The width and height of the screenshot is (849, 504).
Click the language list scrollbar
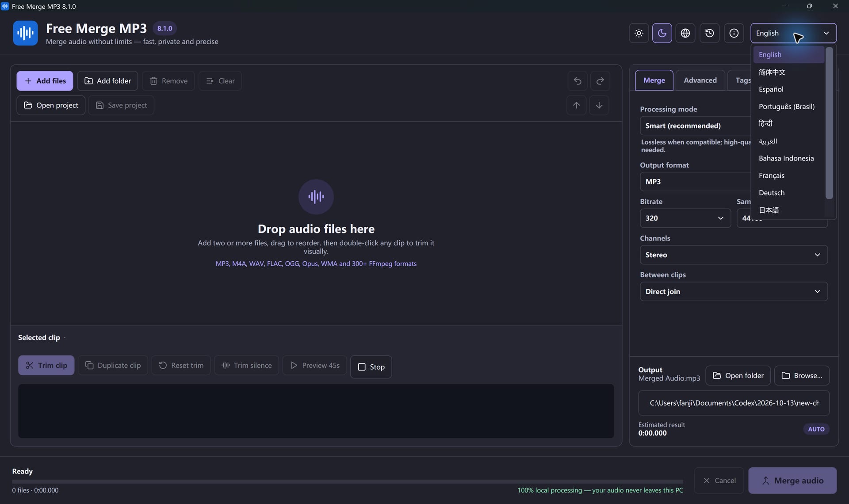pos(829,123)
